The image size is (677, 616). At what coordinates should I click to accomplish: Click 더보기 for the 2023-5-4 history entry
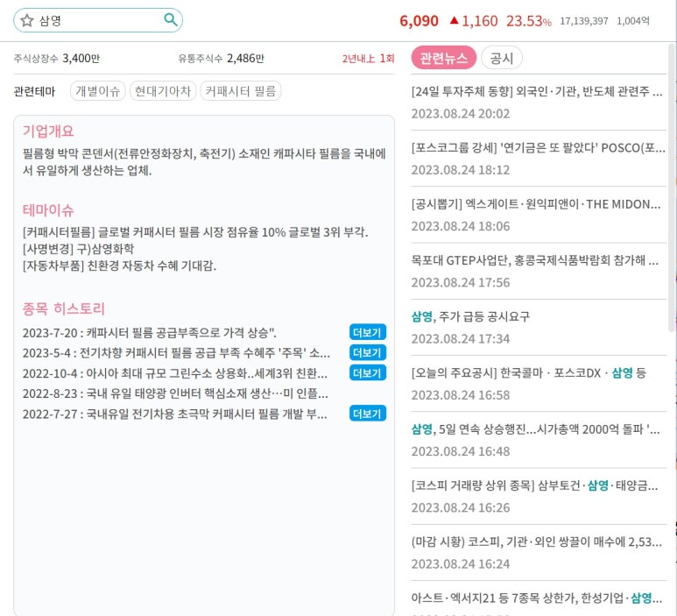point(368,352)
